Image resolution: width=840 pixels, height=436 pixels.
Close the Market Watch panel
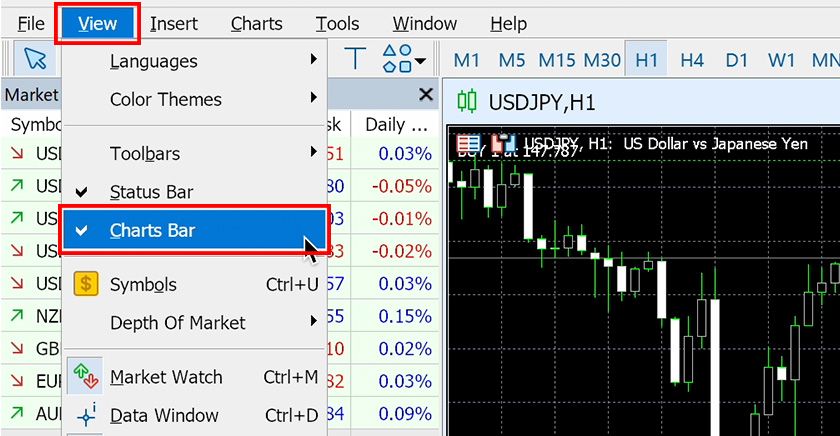pyautogui.click(x=426, y=95)
